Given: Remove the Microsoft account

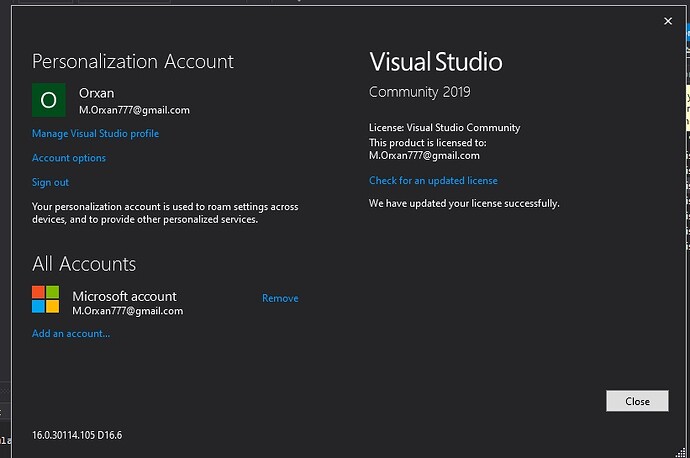Looking at the screenshot, I should point(280,298).
